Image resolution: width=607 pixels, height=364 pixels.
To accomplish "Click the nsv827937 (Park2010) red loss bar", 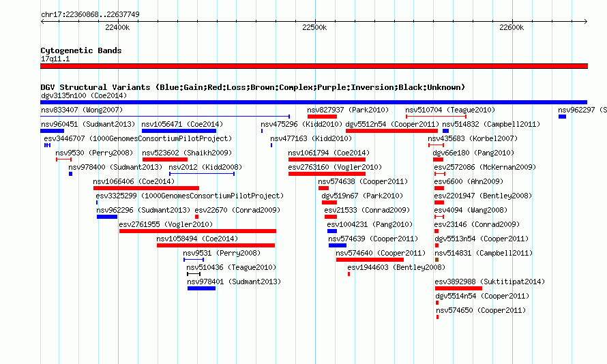I will (322, 117).
